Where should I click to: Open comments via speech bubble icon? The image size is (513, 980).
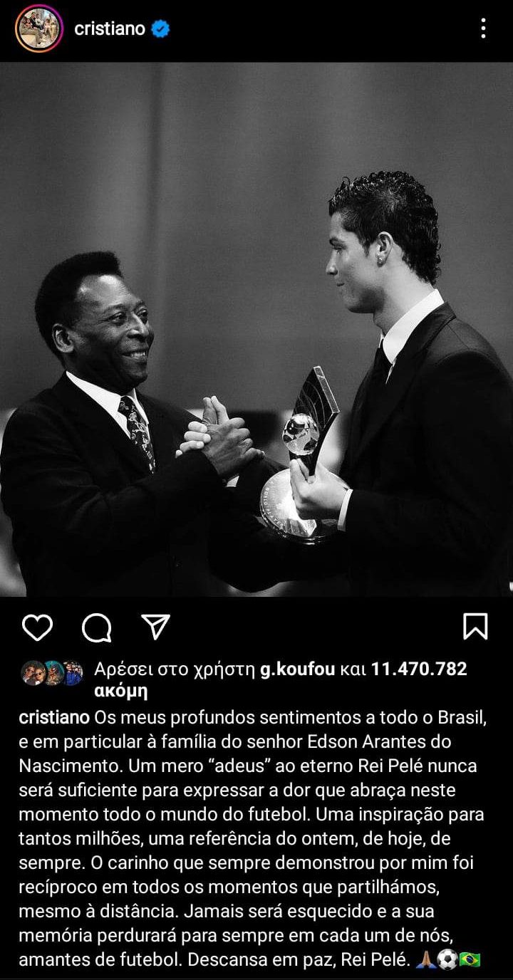[x=96, y=627]
